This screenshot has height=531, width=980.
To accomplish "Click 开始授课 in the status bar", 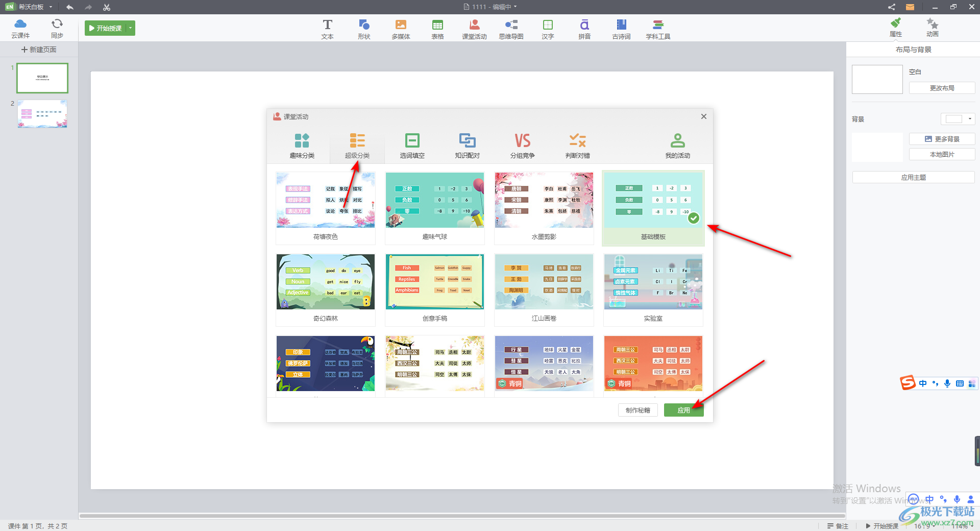I will point(882,526).
